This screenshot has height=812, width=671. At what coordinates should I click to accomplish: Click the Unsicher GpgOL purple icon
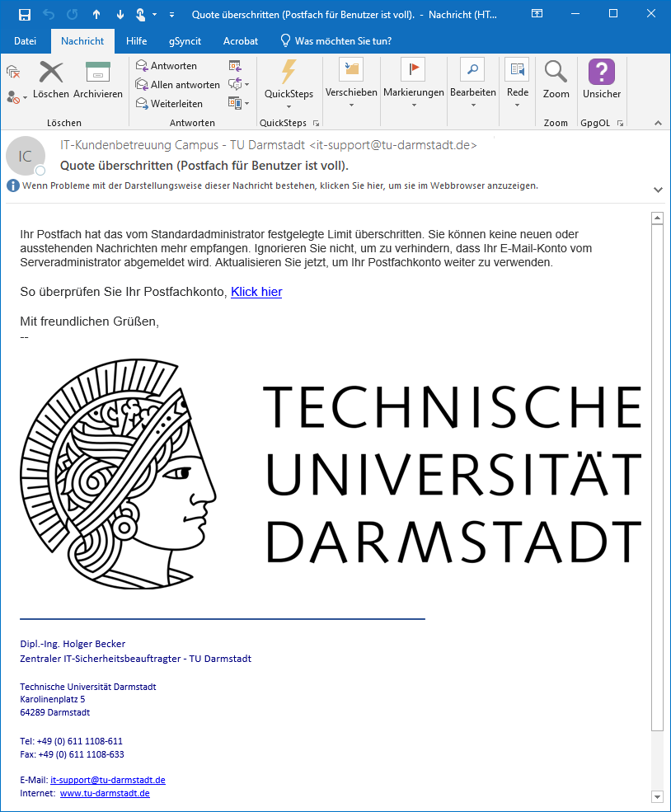601,79
